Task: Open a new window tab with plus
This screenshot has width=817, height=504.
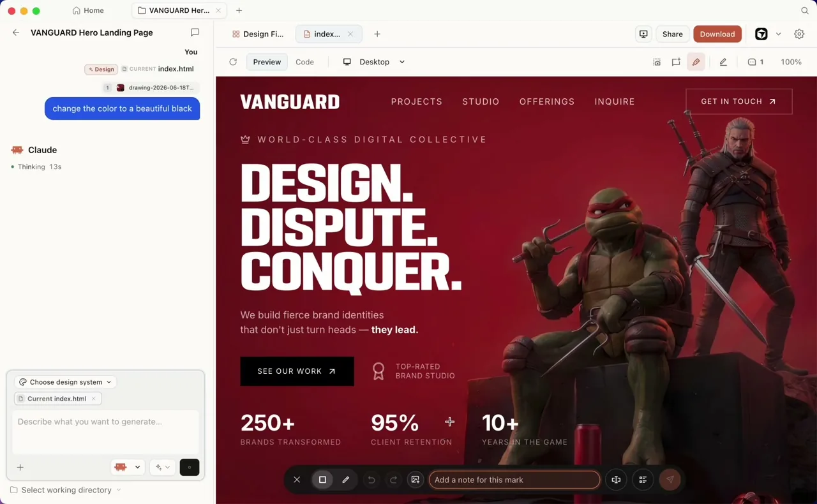Action: click(239, 10)
